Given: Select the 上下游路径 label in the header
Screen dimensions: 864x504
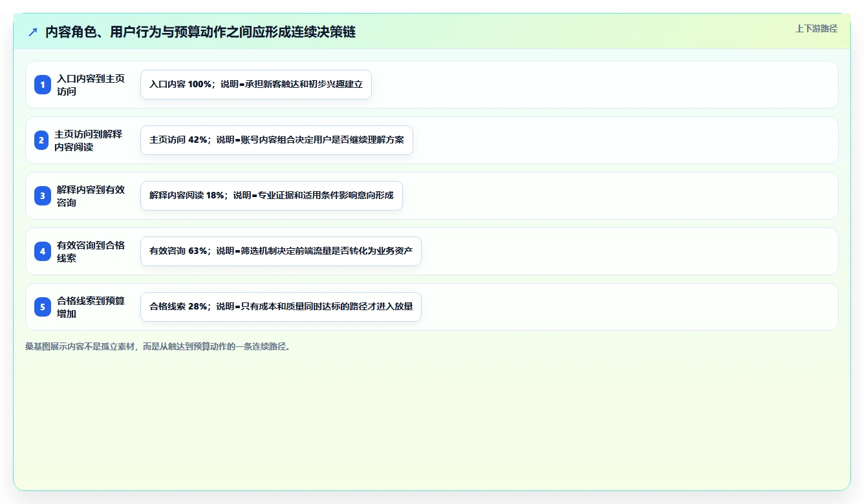Looking at the screenshot, I should click(816, 28).
